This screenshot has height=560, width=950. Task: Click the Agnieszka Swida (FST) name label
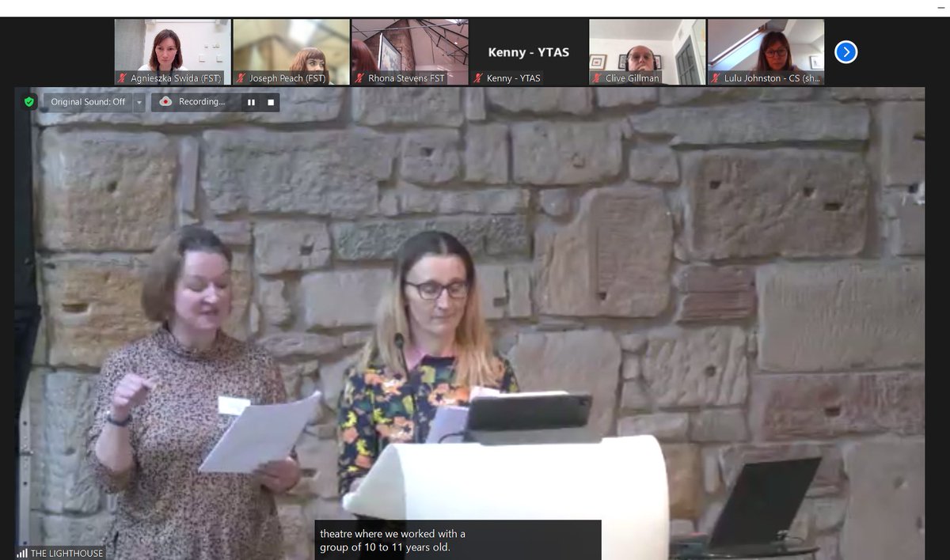point(176,78)
